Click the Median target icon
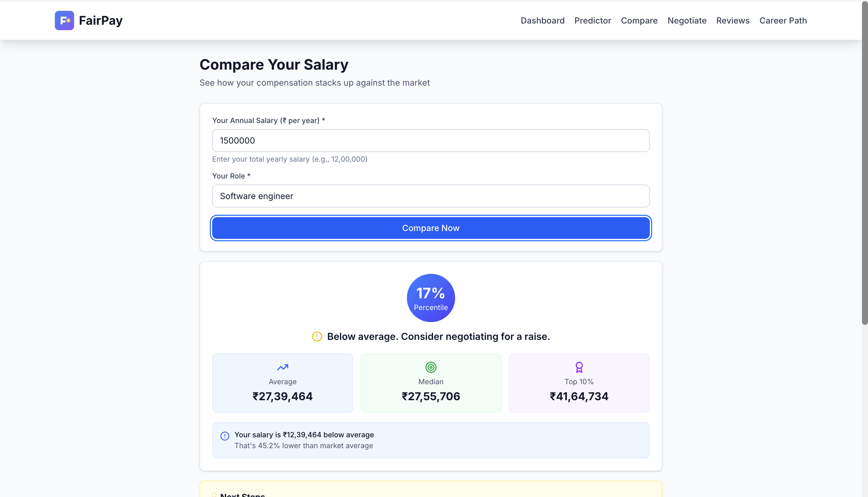The width and height of the screenshot is (868, 497). [x=431, y=367]
